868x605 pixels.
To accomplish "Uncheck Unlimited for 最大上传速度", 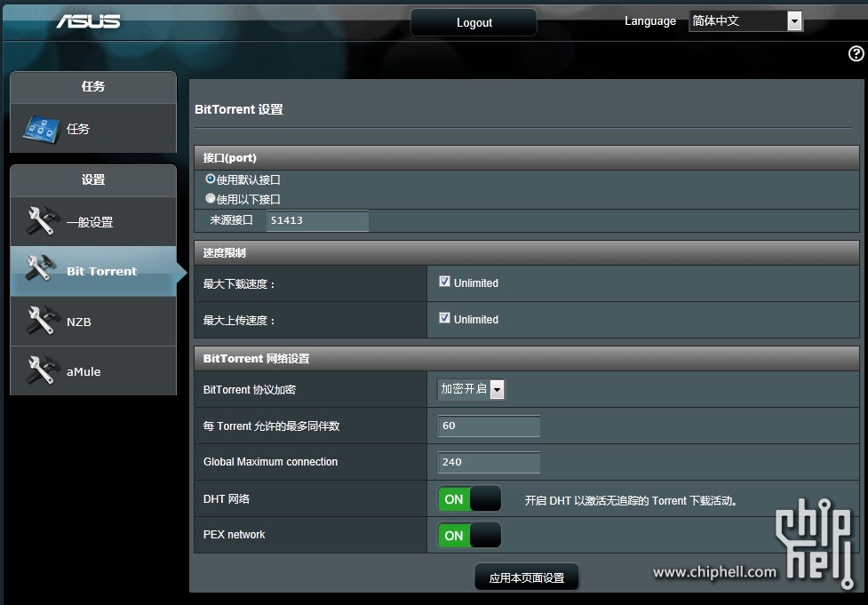I will [x=444, y=318].
